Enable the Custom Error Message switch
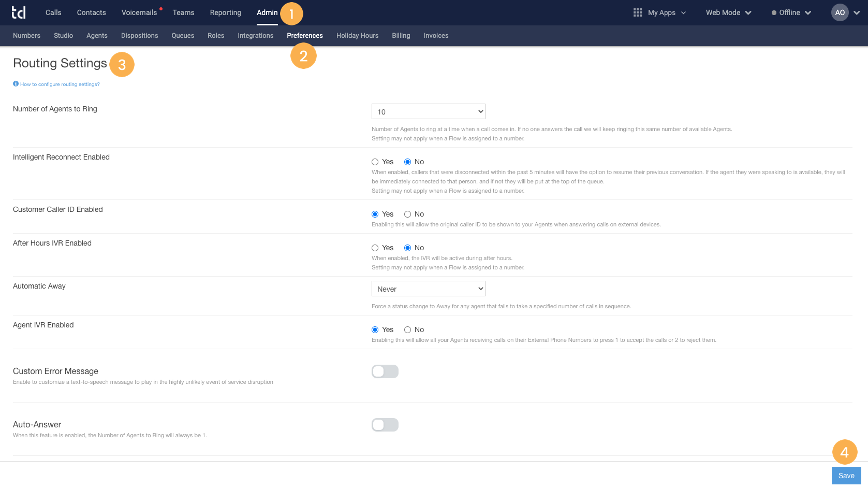868x488 pixels. click(385, 371)
